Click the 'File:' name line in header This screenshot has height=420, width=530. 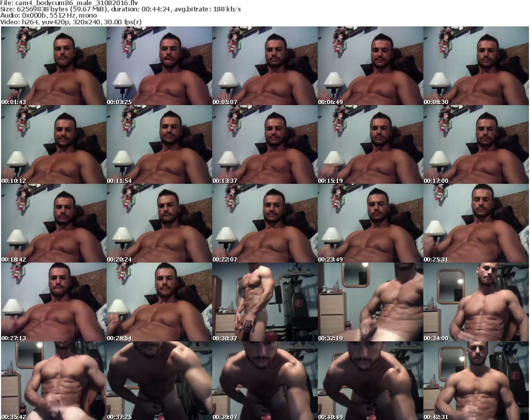[69, 3]
